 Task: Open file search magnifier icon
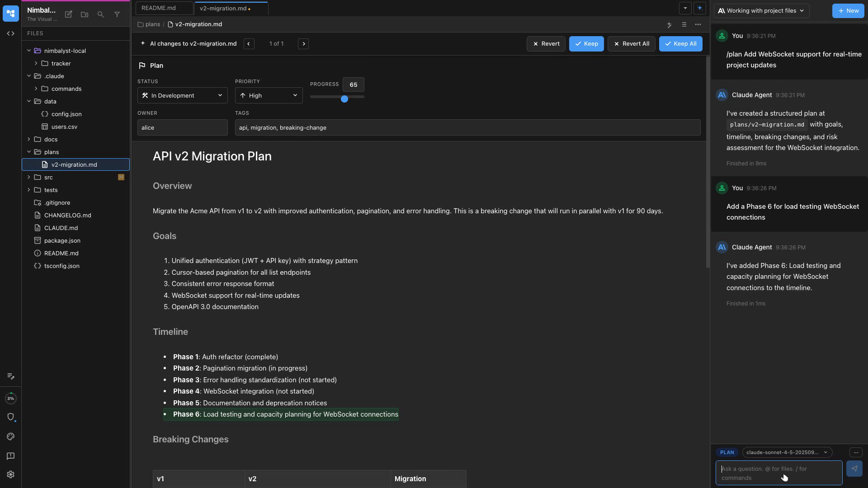point(101,14)
